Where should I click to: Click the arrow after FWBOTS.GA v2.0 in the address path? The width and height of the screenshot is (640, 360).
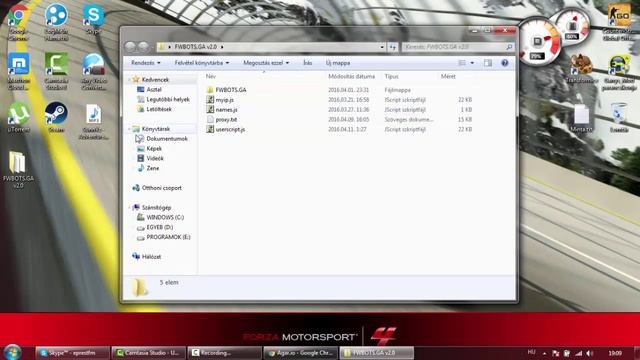coord(222,47)
